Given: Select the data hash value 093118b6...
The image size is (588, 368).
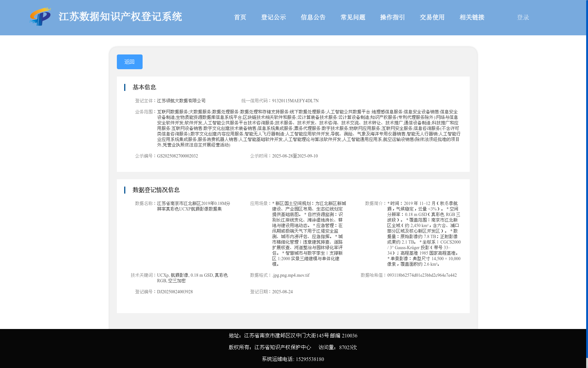Looking at the screenshot, I should (422, 275).
